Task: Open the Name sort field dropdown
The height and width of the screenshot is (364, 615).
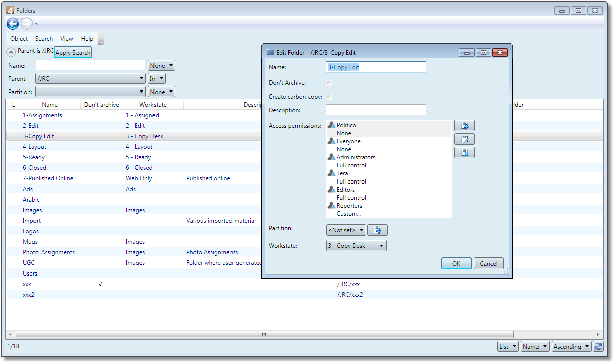Action: click(535, 346)
